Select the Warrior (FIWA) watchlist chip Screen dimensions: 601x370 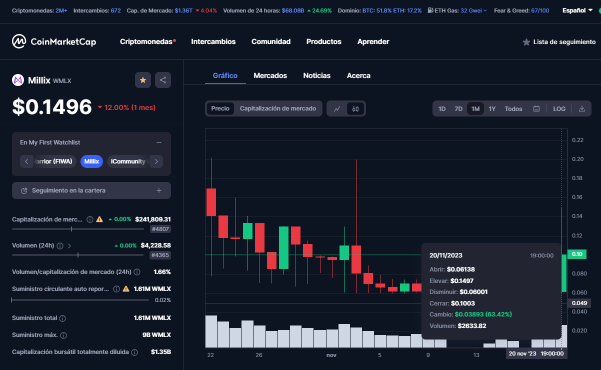[54, 161]
